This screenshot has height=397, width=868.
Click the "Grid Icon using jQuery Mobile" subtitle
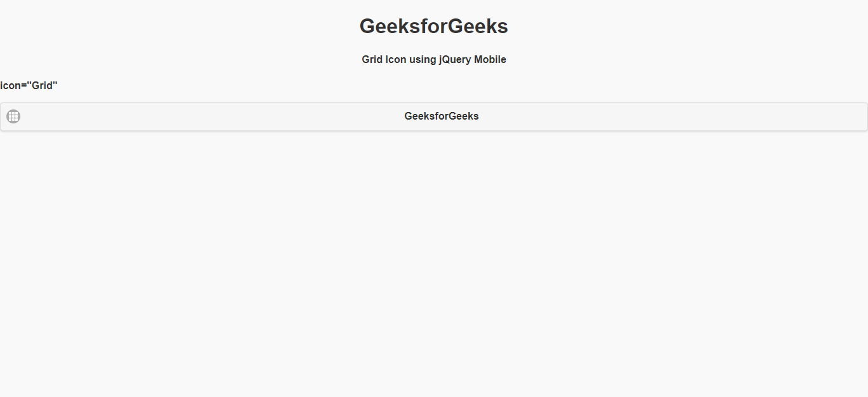[434, 60]
